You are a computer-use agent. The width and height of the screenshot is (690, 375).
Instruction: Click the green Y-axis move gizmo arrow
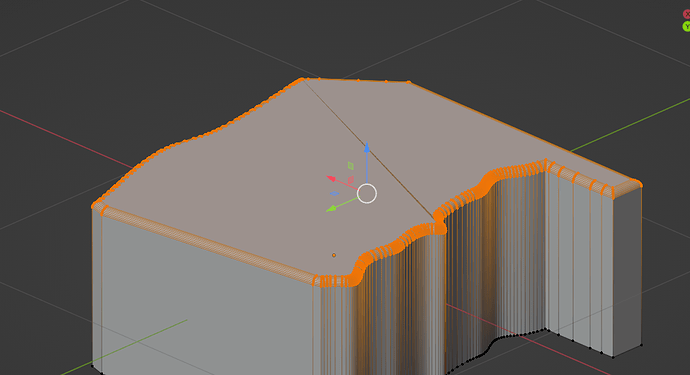pyautogui.click(x=331, y=208)
